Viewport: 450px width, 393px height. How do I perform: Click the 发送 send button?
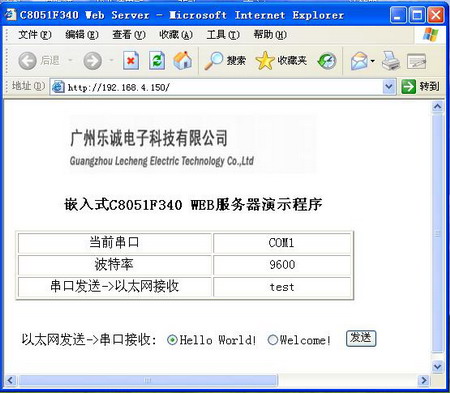tap(361, 338)
